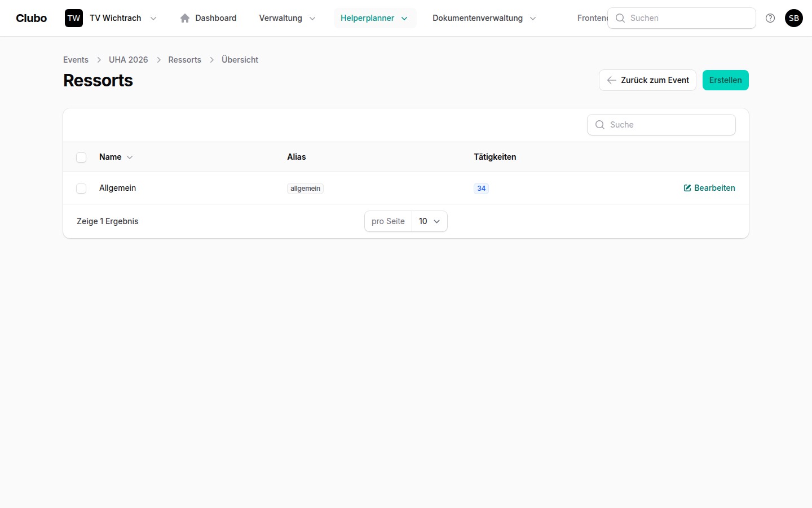812x508 pixels.
Task: Click the TW club logo badge
Action: point(74,18)
